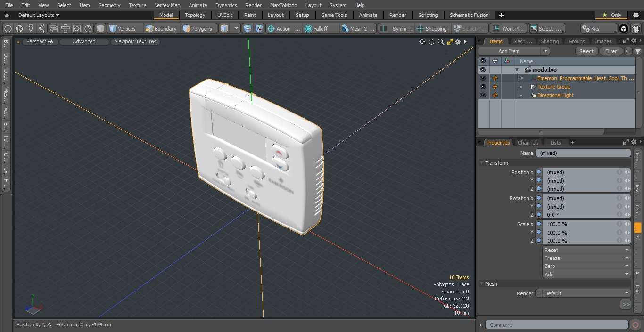Image resolution: width=644 pixels, height=332 pixels.
Task: Add a new layout tab with plus
Action: (x=501, y=15)
